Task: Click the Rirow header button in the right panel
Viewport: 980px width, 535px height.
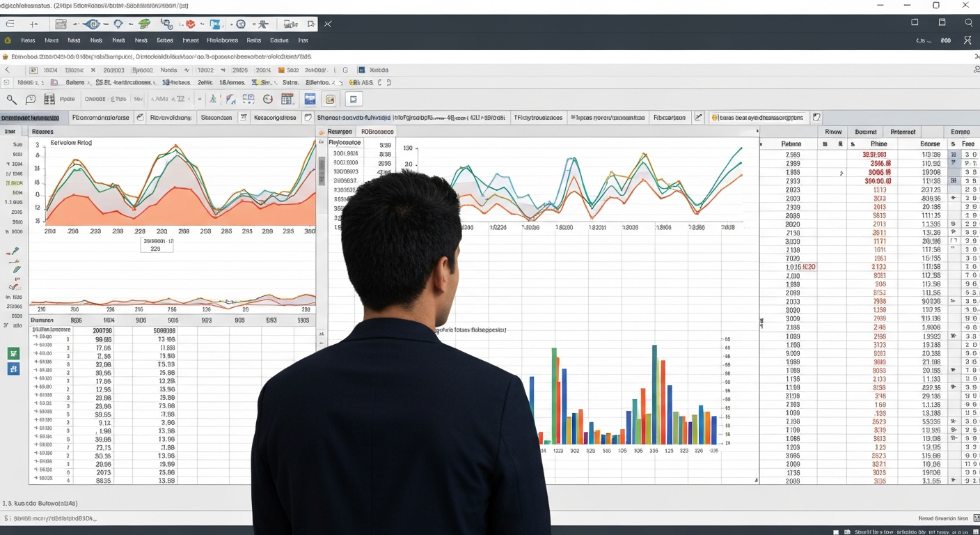Action: pos(832,132)
